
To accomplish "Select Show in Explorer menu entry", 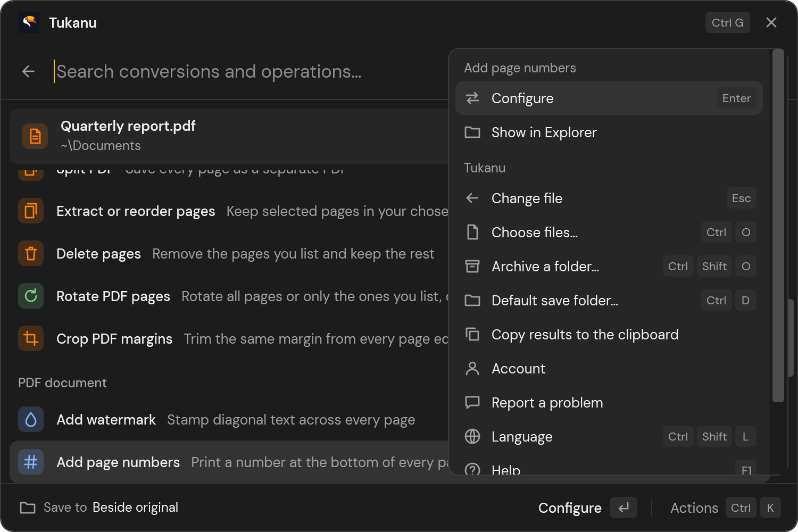I will [609, 132].
